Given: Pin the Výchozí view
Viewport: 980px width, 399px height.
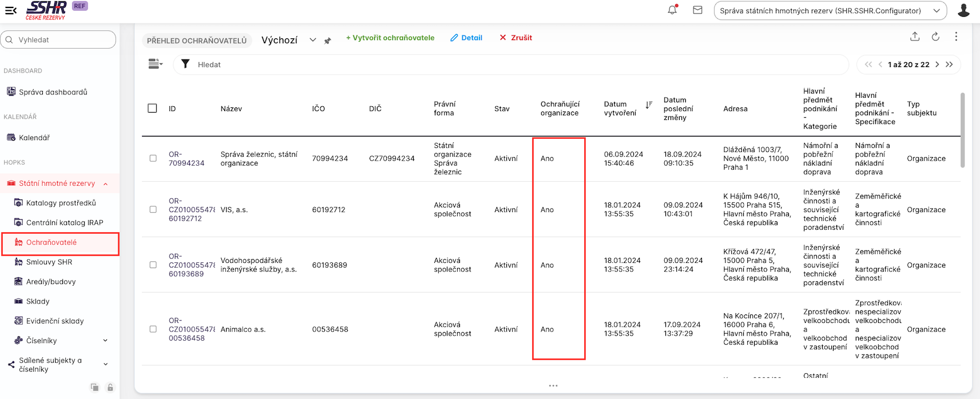Looking at the screenshot, I should point(328,41).
